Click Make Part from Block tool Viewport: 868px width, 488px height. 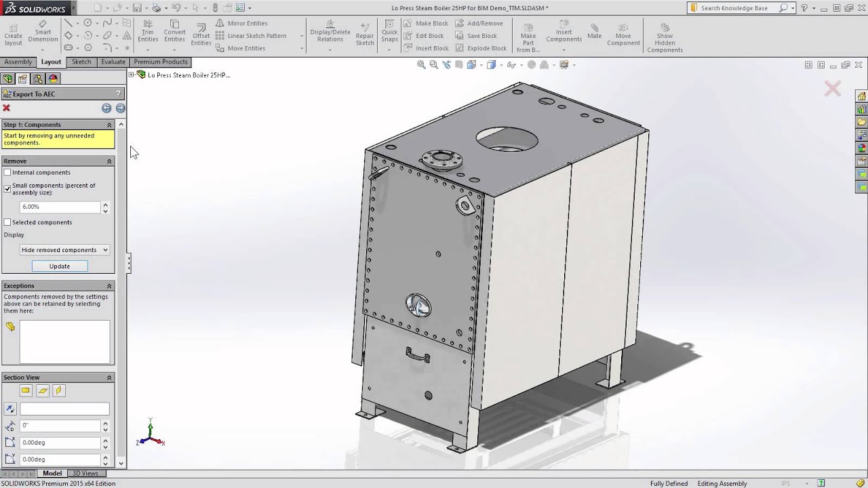click(528, 38)
